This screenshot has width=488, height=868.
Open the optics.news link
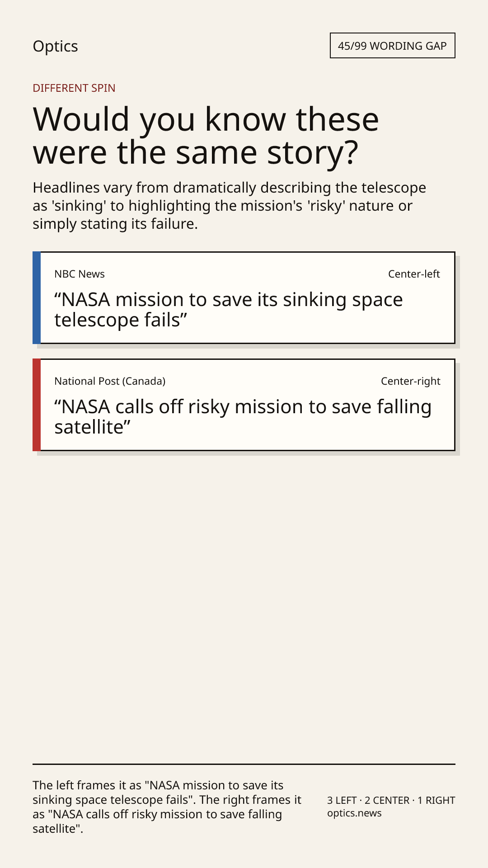tap(354, 813)
